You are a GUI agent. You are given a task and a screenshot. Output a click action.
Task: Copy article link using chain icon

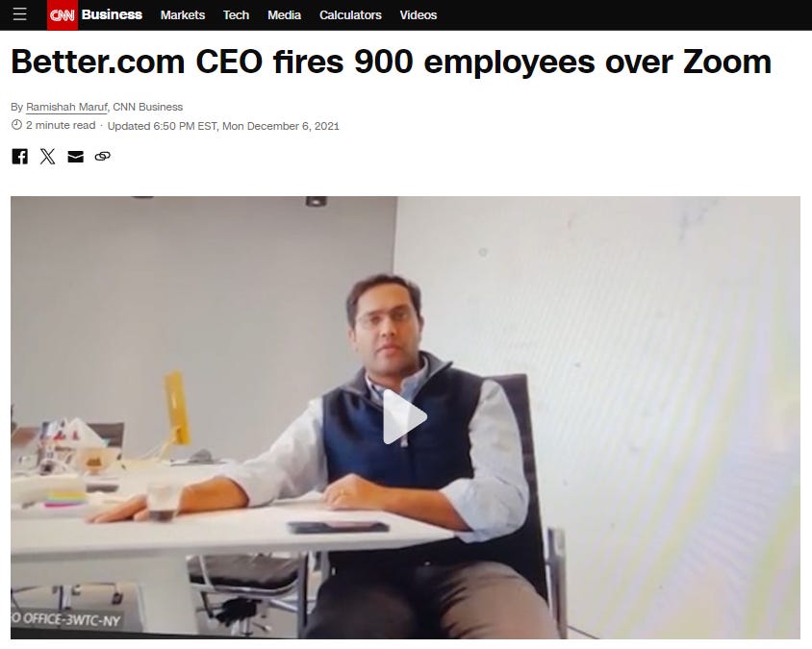click(x=103, y=157)
